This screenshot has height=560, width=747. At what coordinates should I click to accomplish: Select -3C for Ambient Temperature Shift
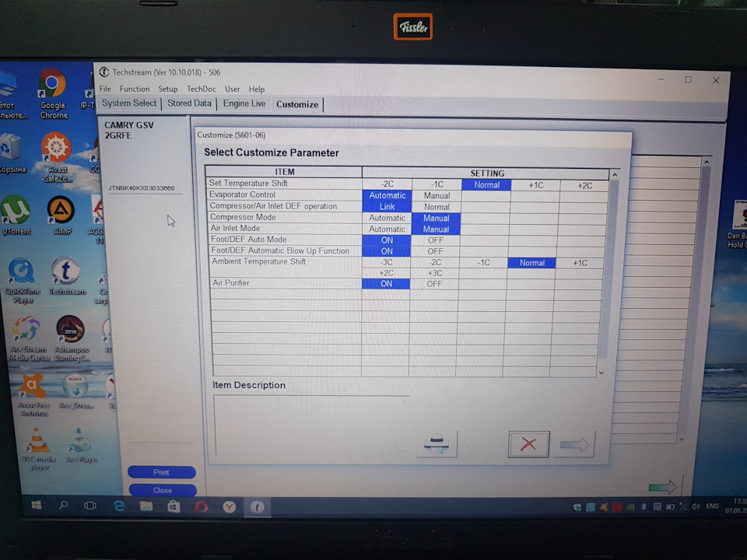(387, 262)
